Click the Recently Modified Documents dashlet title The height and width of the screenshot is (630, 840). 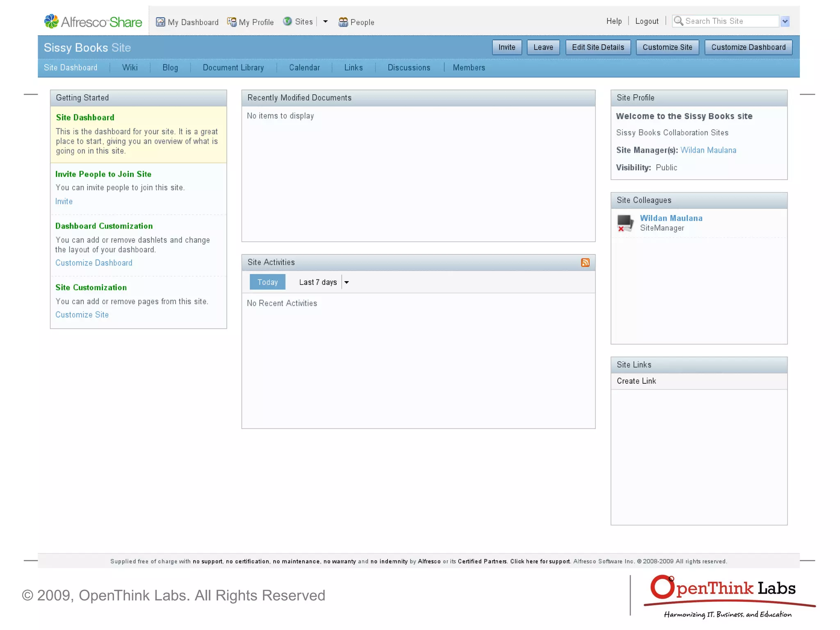coord(299,98)
